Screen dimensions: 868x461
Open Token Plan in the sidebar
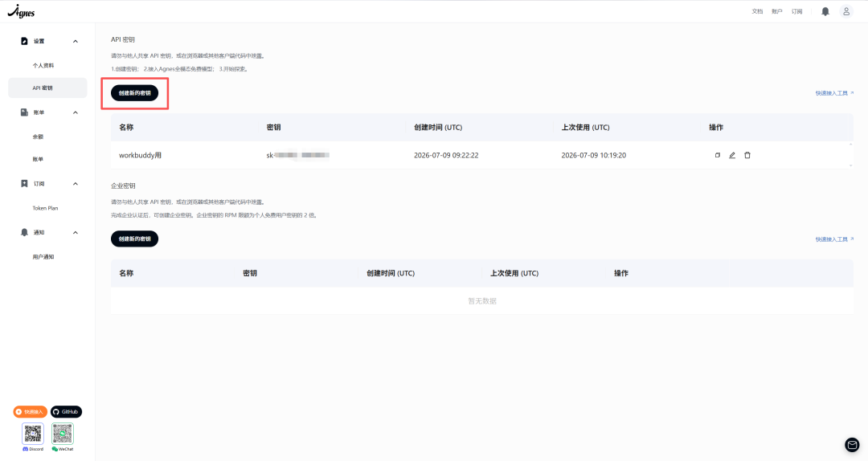(x=45, y=208)
